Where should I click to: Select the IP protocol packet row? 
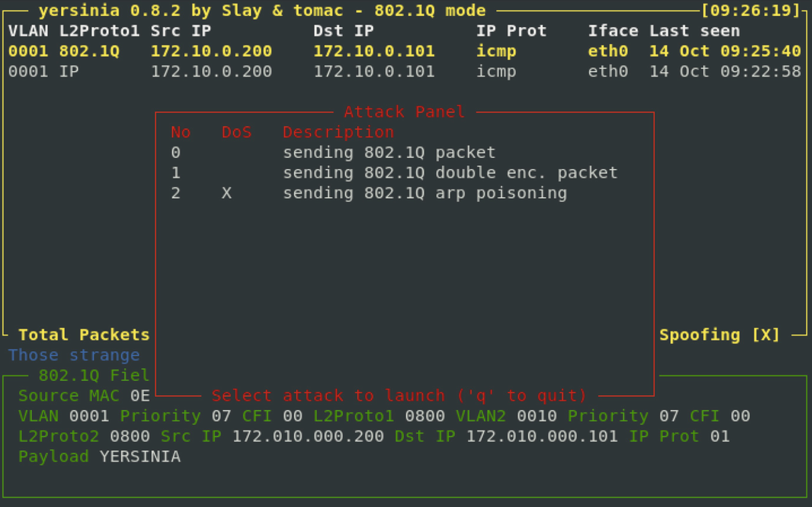pos(405,72)
